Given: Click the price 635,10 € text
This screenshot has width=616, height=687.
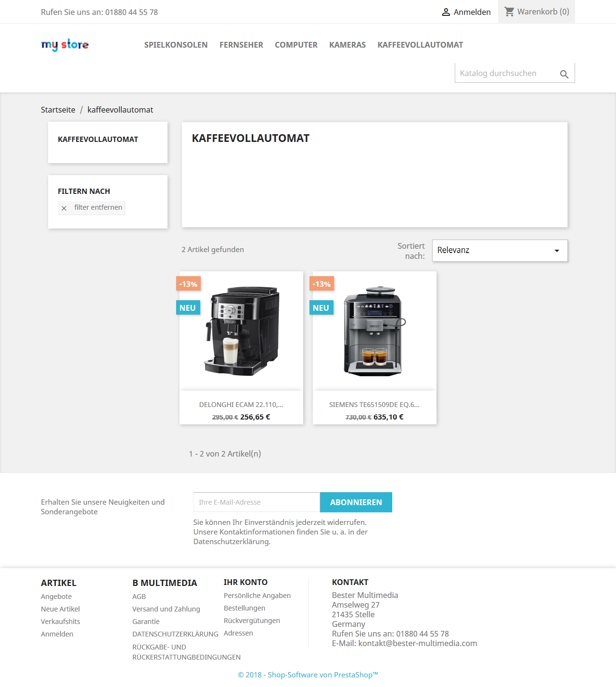Looking at the screenshot, I should point(388,417).
